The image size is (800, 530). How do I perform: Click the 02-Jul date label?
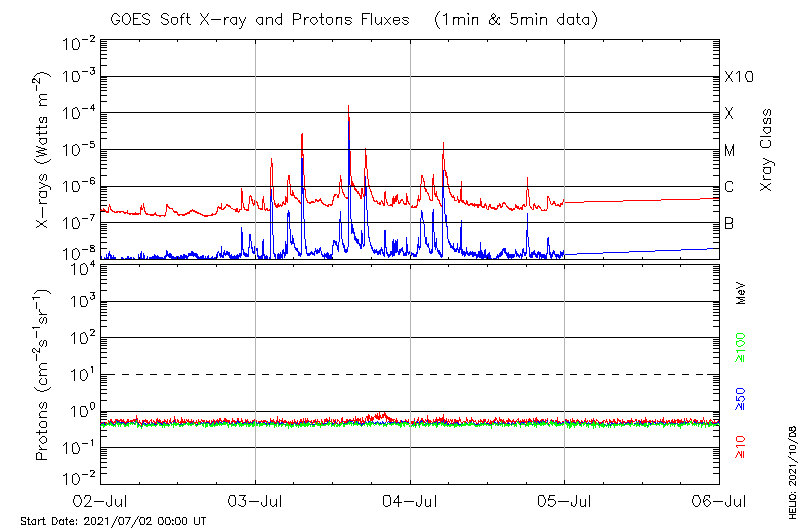[101, 500]
